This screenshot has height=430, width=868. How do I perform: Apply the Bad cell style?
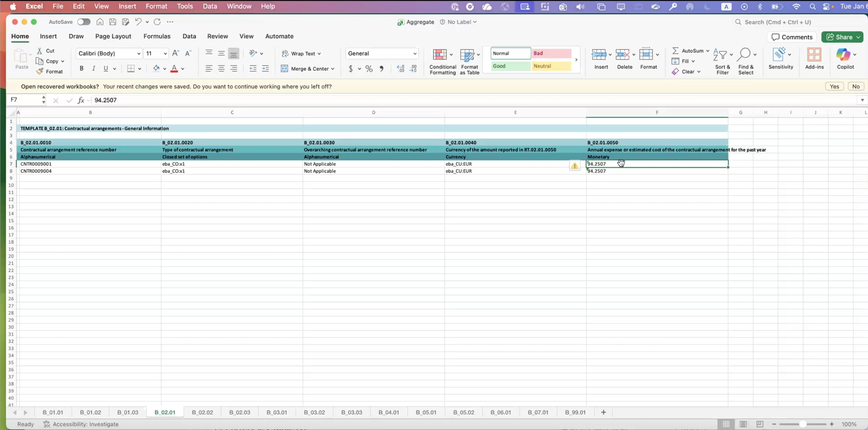click(x=552, y=53)
